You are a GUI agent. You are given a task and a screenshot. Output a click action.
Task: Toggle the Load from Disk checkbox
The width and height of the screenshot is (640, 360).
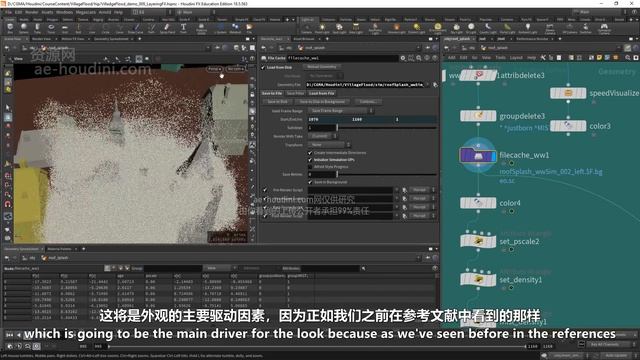pyautogui.click(x=263, y=67)
